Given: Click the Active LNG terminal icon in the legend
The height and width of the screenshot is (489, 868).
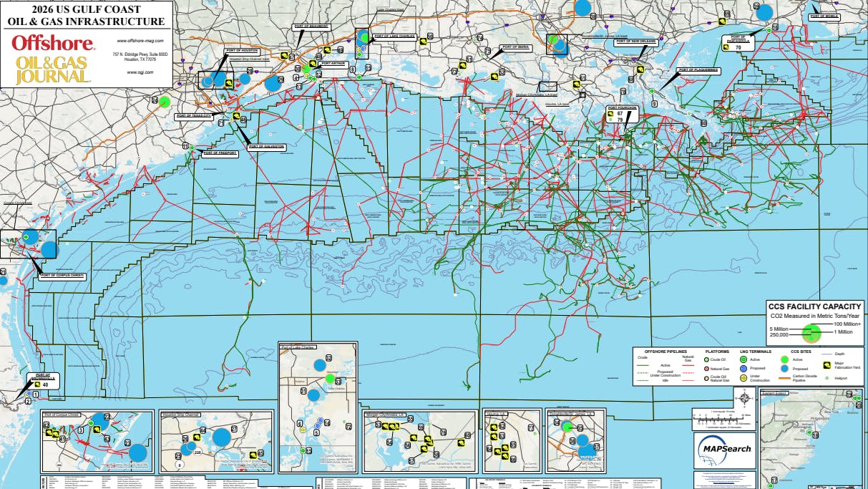Looking at the screenshot, I should click(743, 359).
